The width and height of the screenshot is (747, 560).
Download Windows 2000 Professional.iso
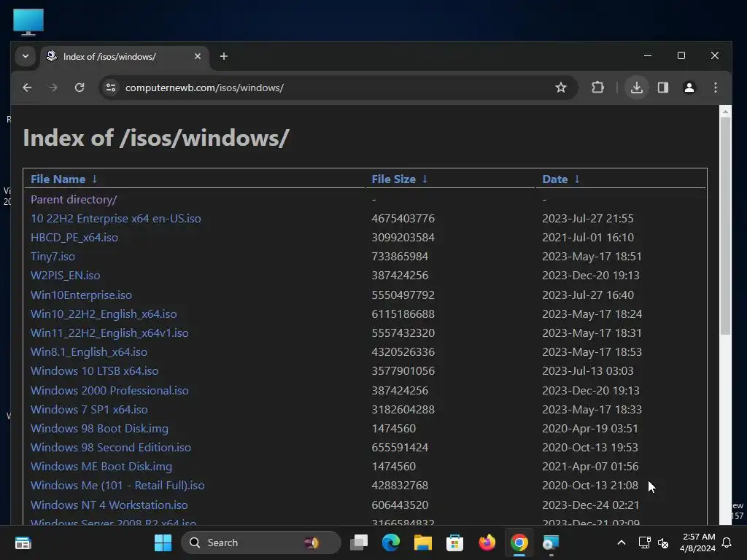click(109, 391)
